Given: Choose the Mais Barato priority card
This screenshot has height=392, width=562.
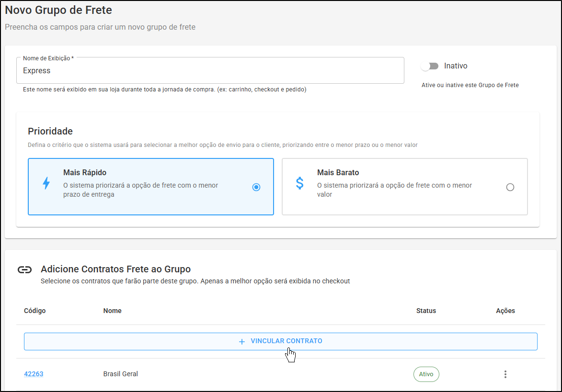Looking at the screenshot, I should tap(405, 187).
